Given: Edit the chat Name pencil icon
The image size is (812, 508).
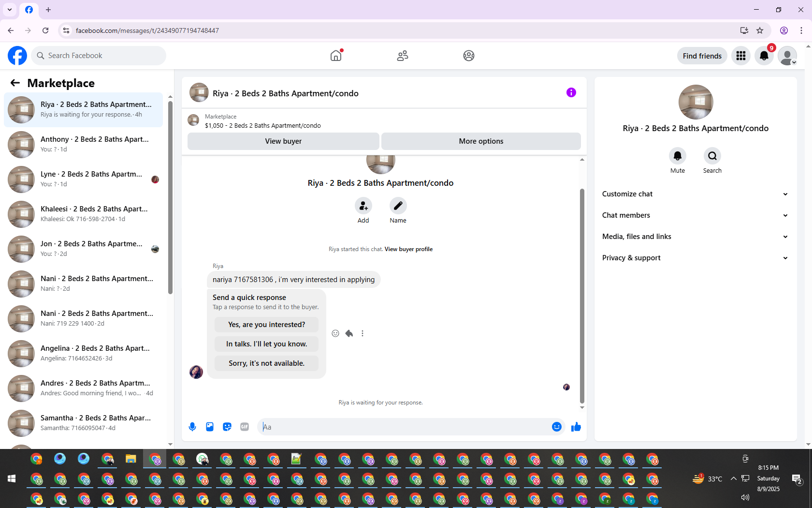Looking at the screenshot, I should (x=398, y=206).
